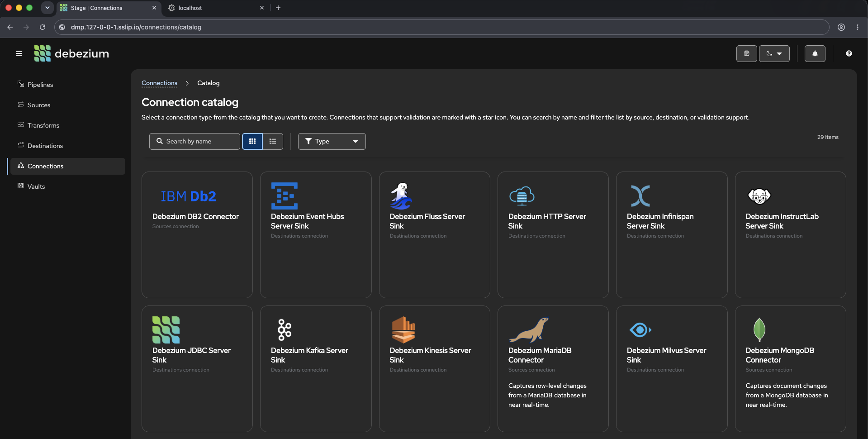Switch to grid view
The height and width of the screenshot is (439, 868).
[252, 141]
